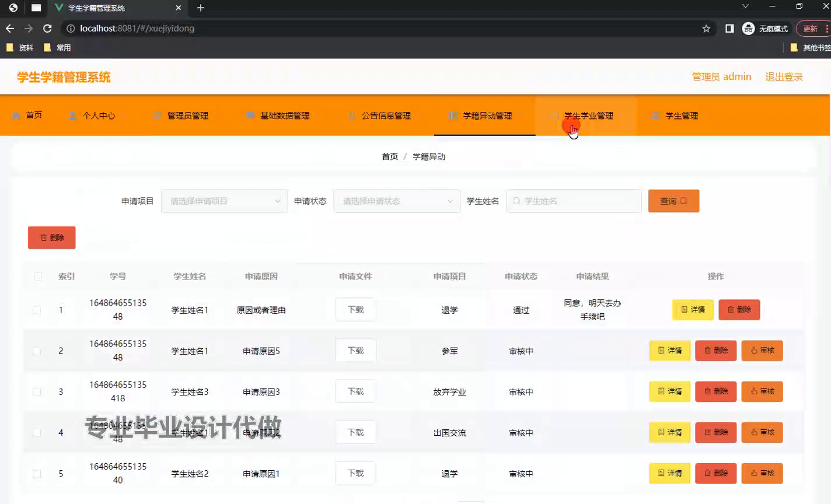Check the checkbox for row 5
This screenshot has width=831, height=504.
click(x=37, y=473)
